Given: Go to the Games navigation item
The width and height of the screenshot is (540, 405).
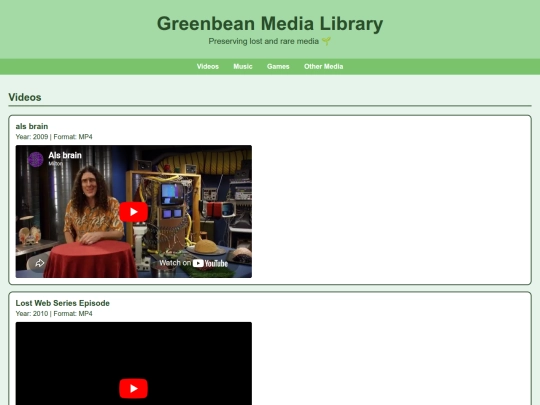Looking at the screenshot, I should click(x=278, y=66).
